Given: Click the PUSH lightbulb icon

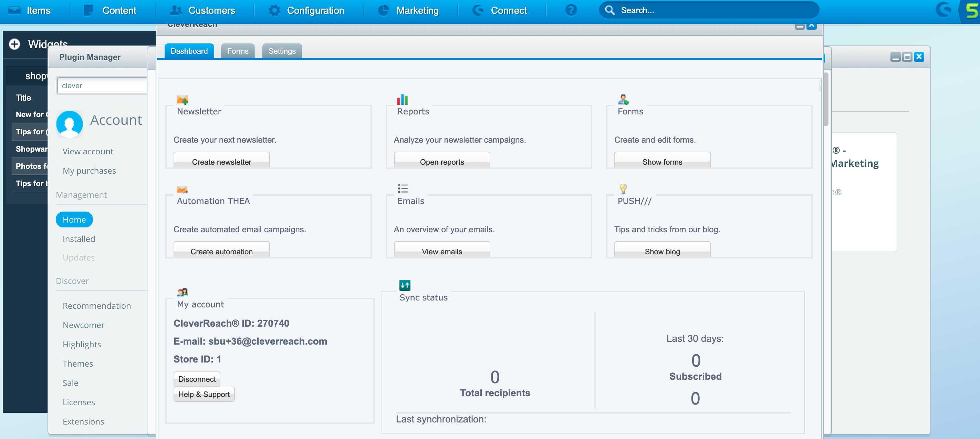Looking at the screenshot, I should click(623, 189).
